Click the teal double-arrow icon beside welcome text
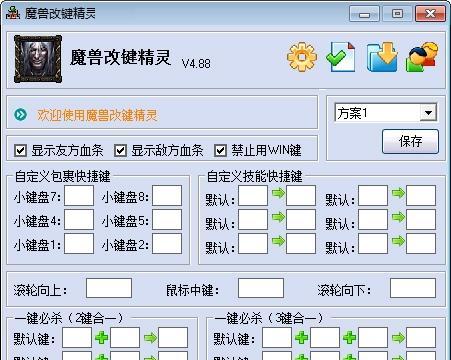 21,115
